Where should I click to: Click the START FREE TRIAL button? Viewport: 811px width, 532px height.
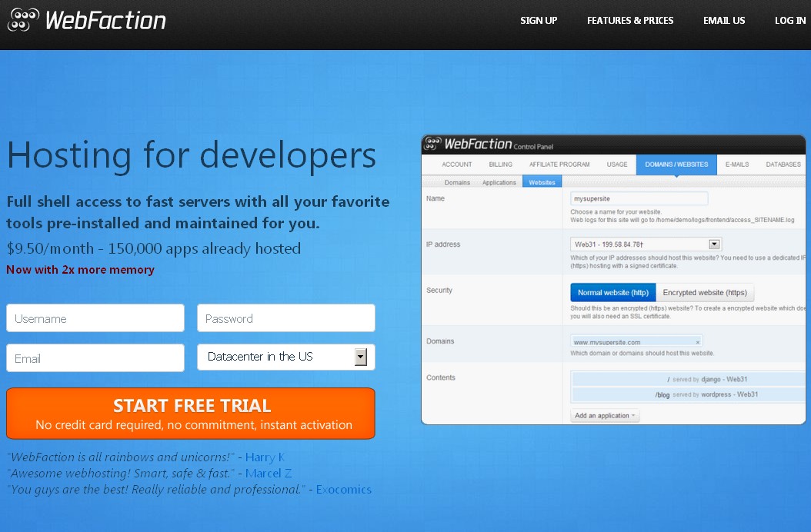191,414
